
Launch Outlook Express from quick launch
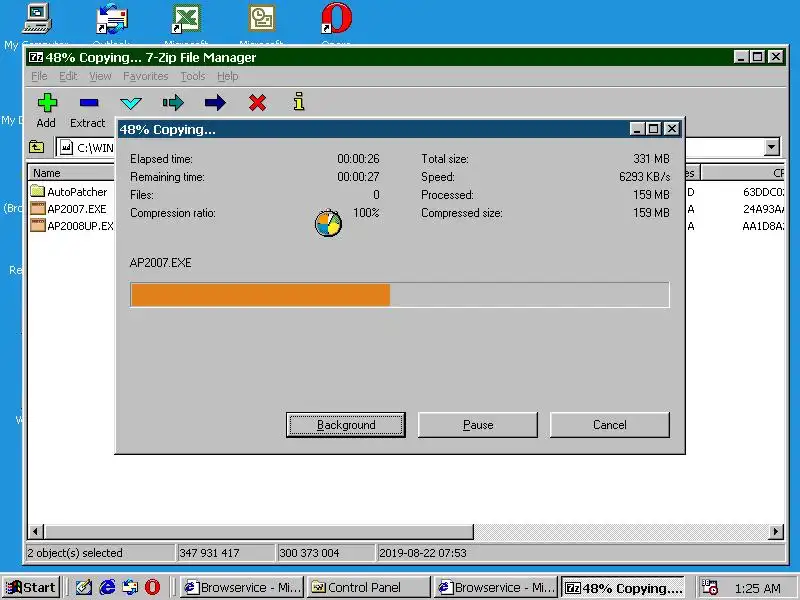tap(130, 587)
